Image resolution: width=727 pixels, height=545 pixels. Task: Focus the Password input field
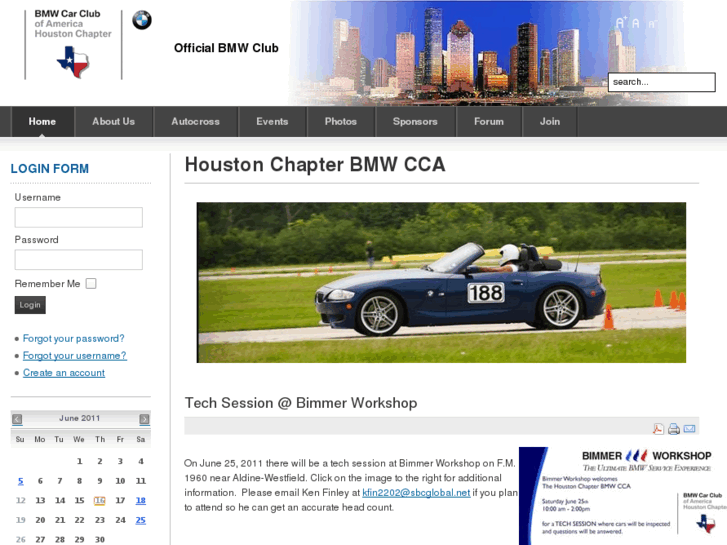[78, 260]
